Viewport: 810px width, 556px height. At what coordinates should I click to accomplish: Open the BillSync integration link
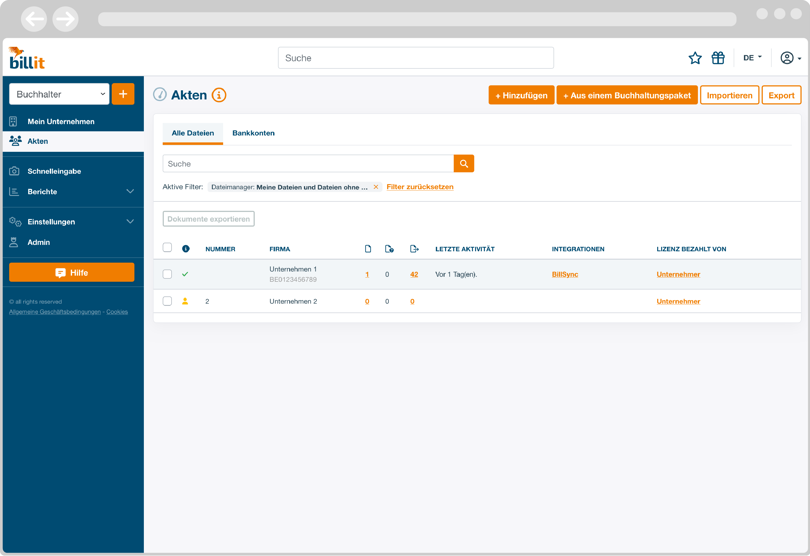tap(565, 274)
